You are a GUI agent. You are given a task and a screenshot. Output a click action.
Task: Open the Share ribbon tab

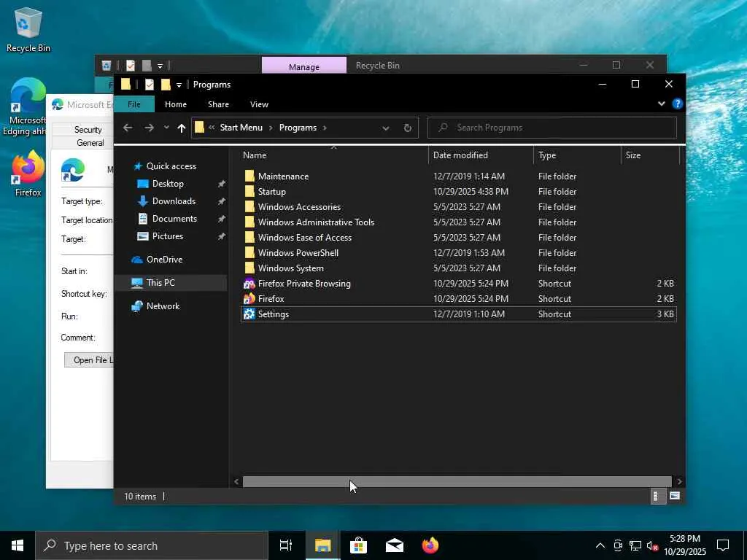point(218,104)
